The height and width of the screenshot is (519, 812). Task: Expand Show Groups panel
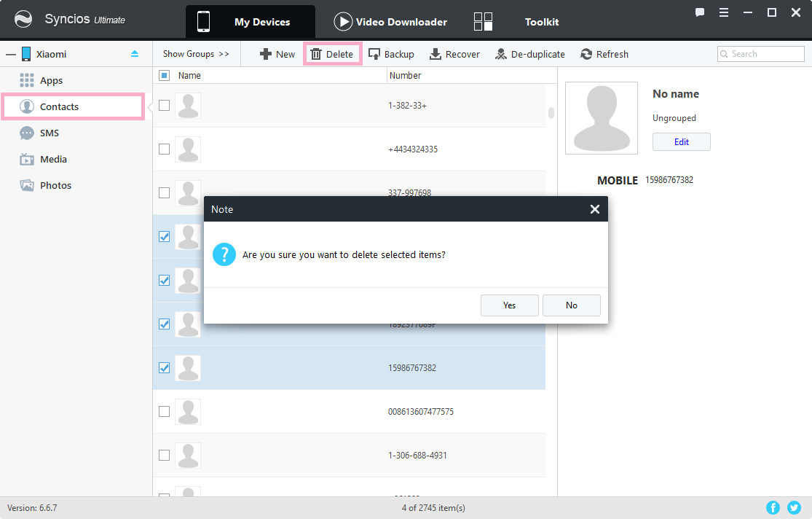(196, 54)
